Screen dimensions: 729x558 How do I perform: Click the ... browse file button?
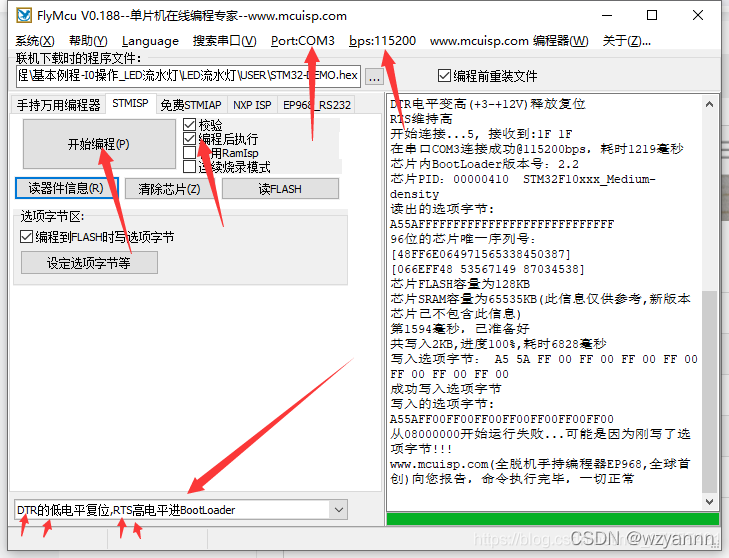click(374, 77)
